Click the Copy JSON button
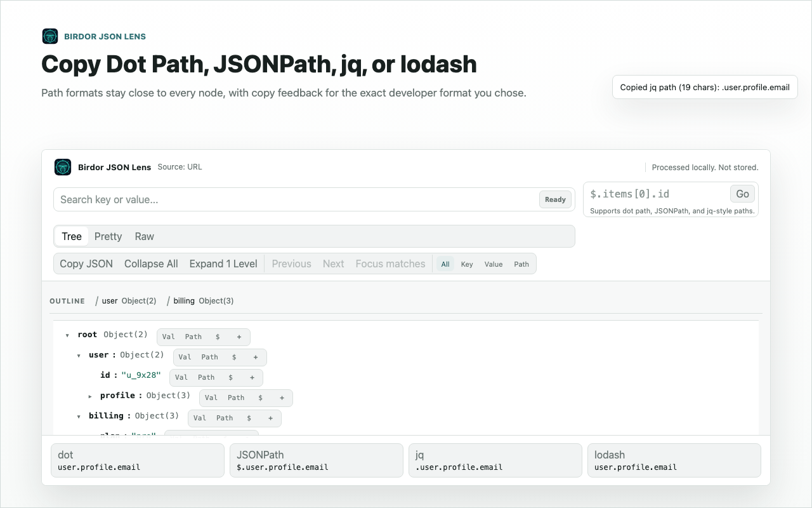Screen dimensions: 812x508 click(86, 264)
